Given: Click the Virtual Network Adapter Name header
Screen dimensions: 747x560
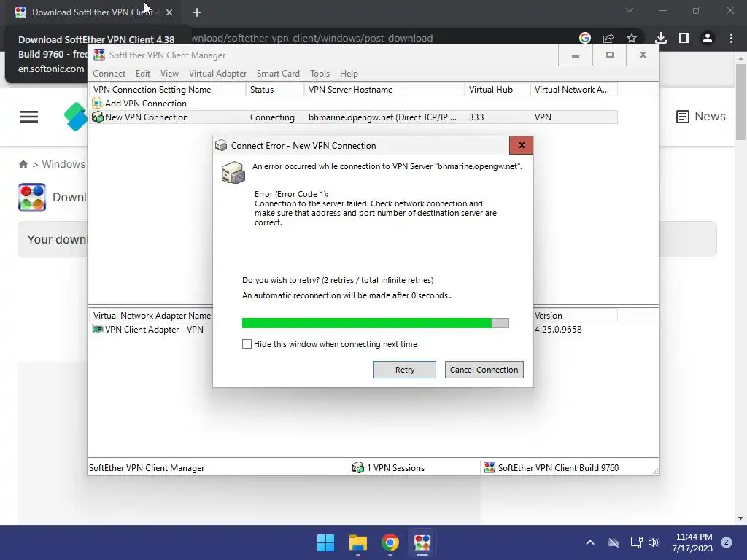Looking at the screenshot, I should click(152, 316).
